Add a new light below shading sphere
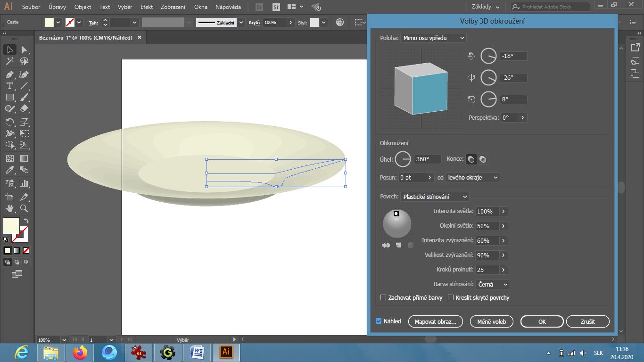The image size is (644, 362). tap(398, 245)
